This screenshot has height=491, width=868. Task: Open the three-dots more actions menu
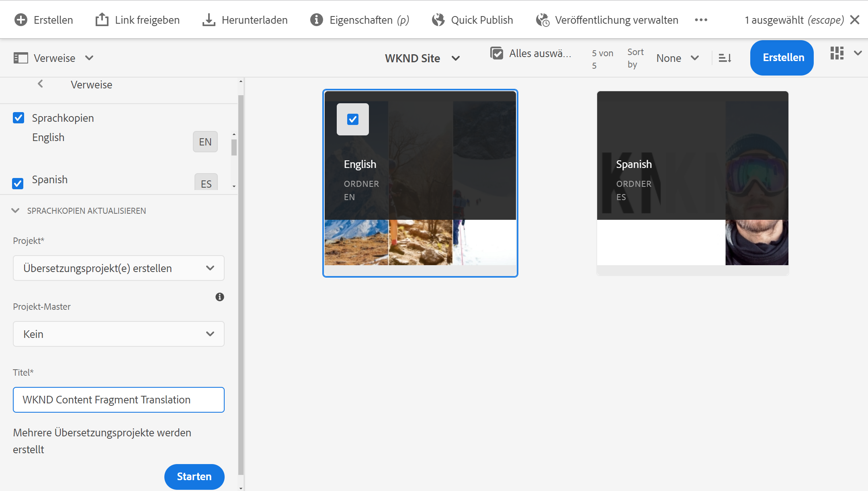coord(701,20)
